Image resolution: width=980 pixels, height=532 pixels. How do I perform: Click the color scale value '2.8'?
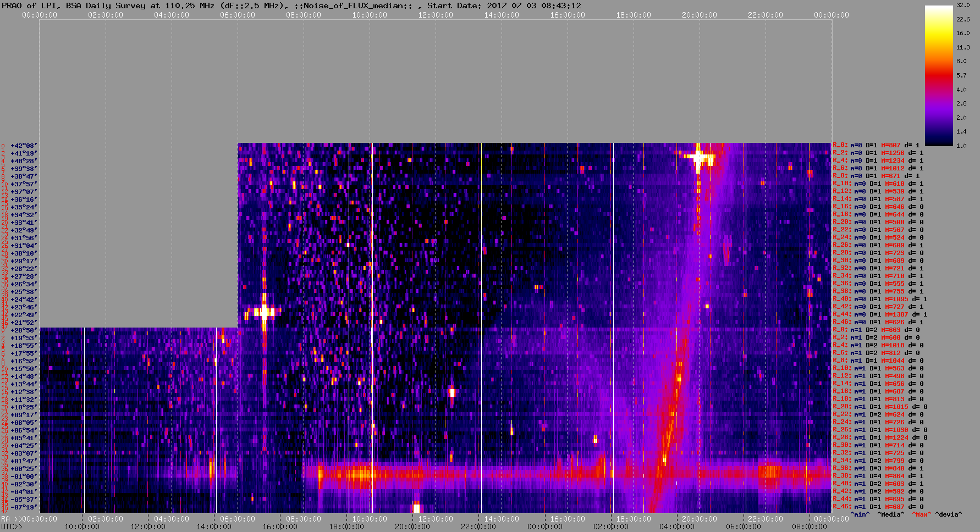coord(961,103)
